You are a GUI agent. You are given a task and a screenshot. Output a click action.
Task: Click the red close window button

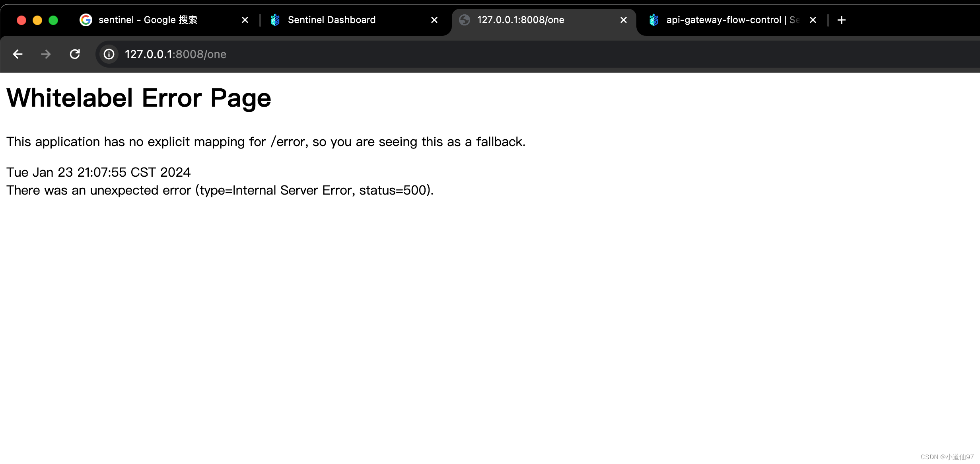pyautogui.click(x=21, y=20)
